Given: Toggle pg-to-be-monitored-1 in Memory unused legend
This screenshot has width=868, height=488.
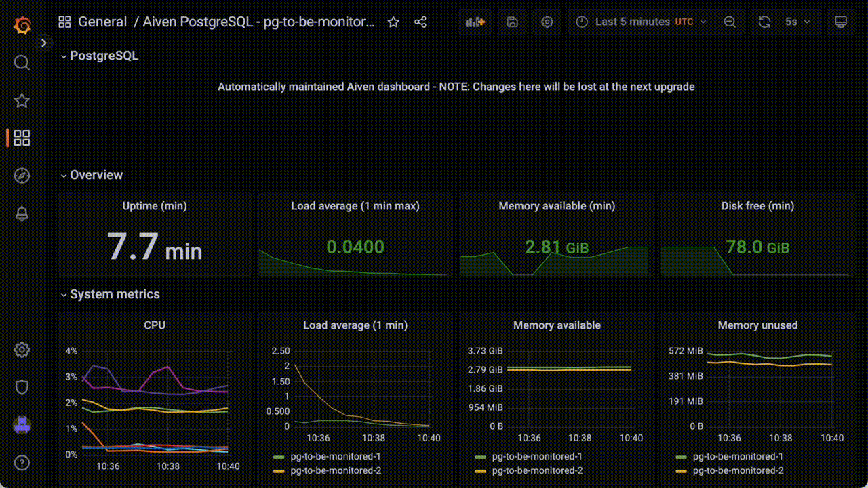Looking at the screenshot, I should click(x=737, y=456).
